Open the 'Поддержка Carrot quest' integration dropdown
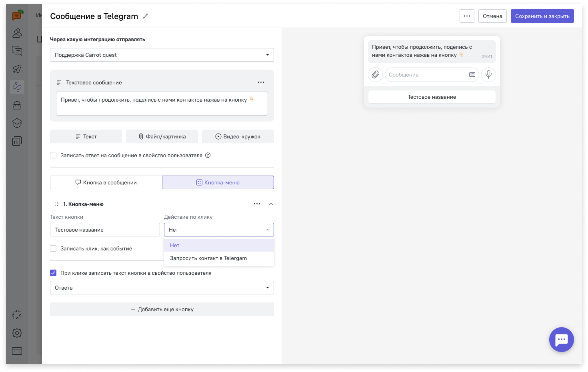Viewport: 588px width, 372px height. point(162,55)
